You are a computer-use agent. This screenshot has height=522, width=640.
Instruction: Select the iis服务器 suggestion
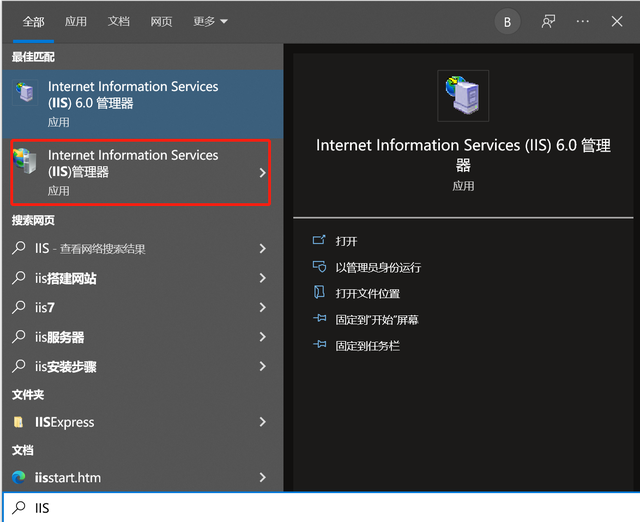pos(142,337)
